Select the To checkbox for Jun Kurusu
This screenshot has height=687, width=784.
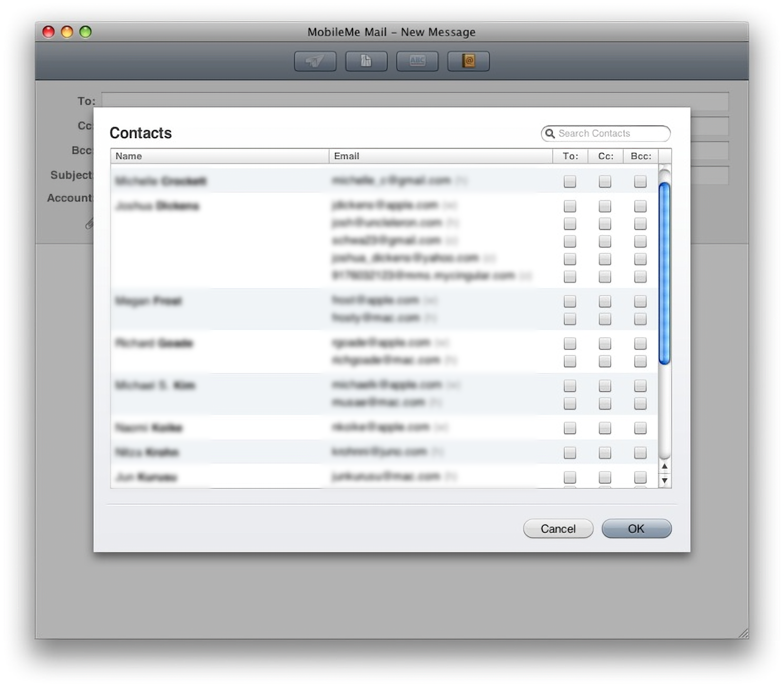tap(569, 477)
